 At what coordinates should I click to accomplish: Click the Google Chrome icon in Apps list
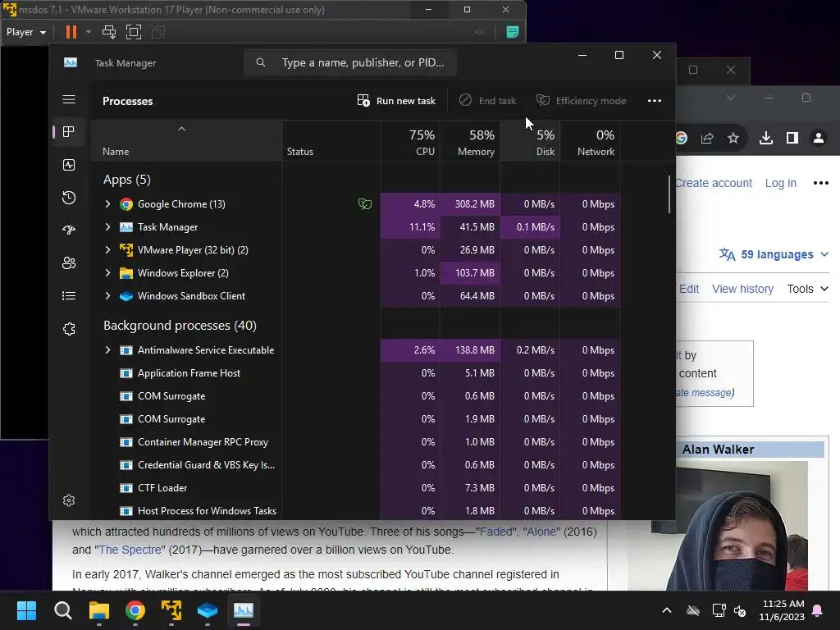pos(126,204)
